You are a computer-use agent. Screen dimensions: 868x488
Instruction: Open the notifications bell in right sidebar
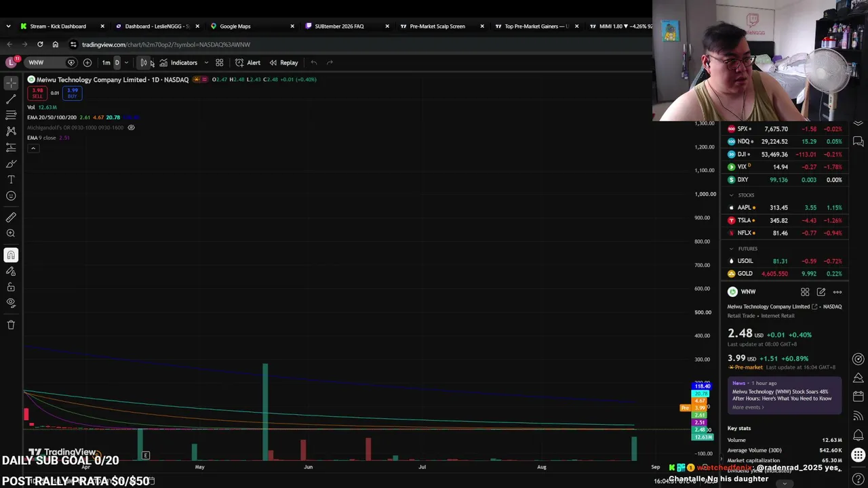click(x=859, y=435)
